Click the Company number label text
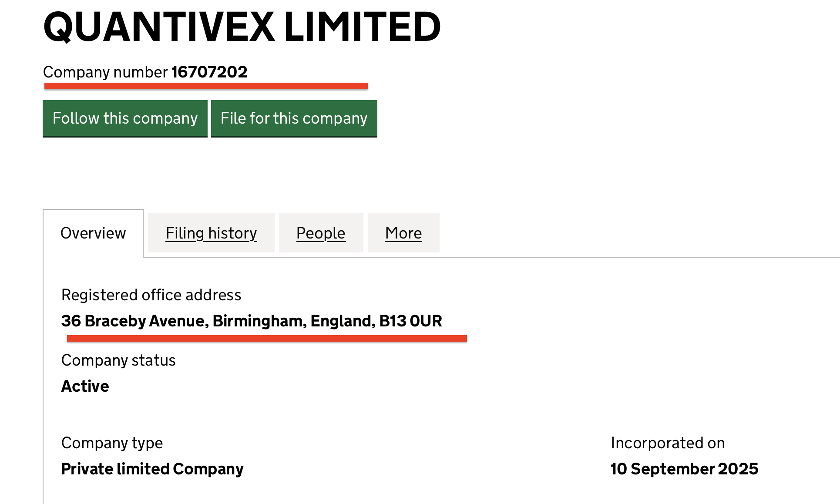 tap(105, 72)
